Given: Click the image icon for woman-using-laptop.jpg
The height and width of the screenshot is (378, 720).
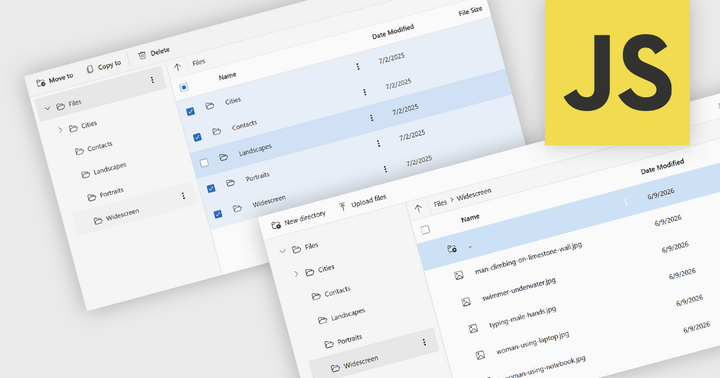Looking at the screenshot, I should tap(480, 355).
